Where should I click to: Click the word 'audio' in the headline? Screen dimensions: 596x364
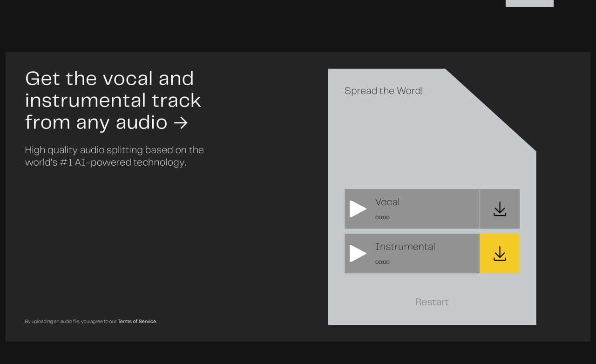(x=141, y=122)
